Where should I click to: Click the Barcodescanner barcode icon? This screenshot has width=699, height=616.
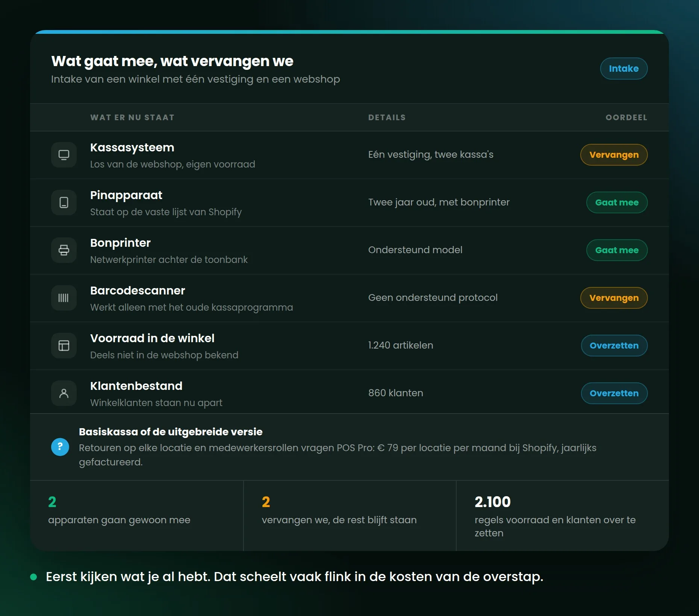tap(64, 298)
